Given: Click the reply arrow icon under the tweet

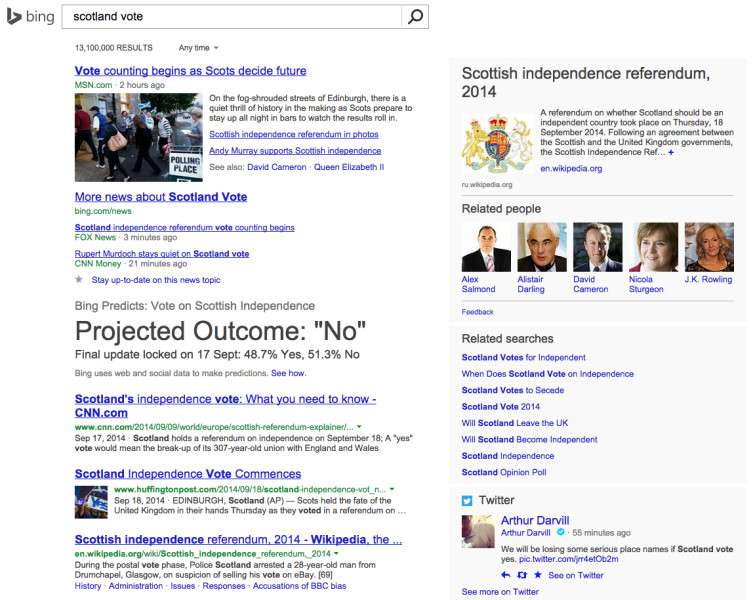Looking at the screenshot, I should 506,575.
